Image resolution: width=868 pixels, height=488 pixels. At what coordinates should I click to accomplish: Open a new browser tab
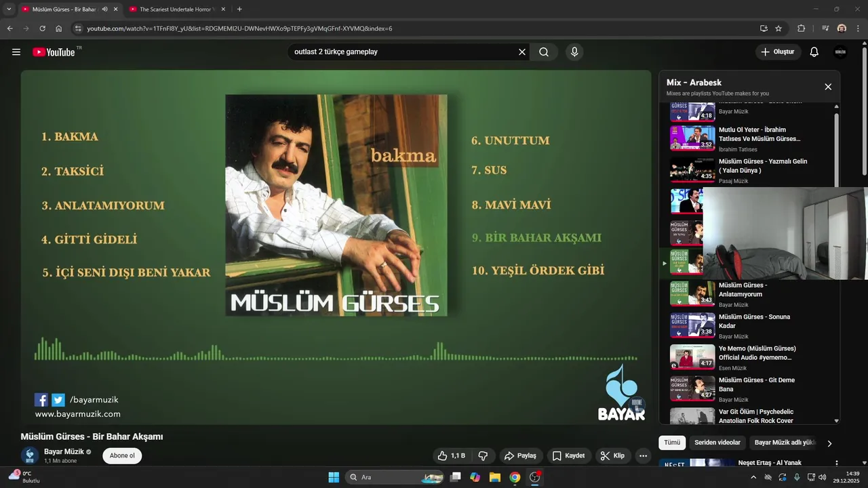(x=239, y=9)
